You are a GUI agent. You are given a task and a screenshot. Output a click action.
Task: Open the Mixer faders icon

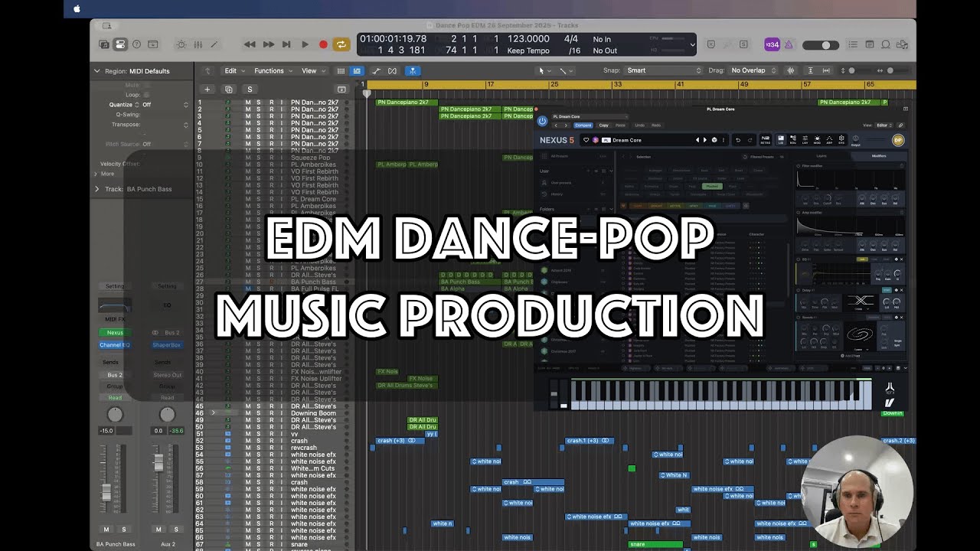(198, 44)
